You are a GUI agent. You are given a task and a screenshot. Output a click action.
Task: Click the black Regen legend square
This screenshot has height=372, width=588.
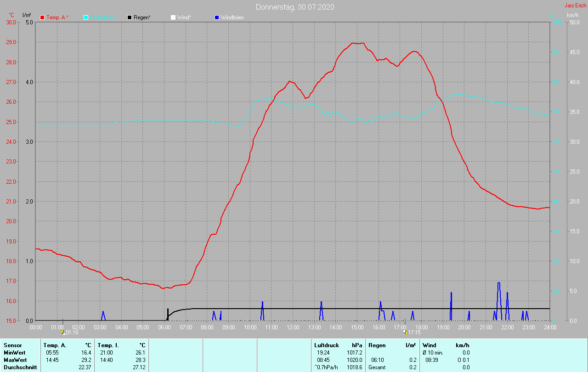pos(130,17)
